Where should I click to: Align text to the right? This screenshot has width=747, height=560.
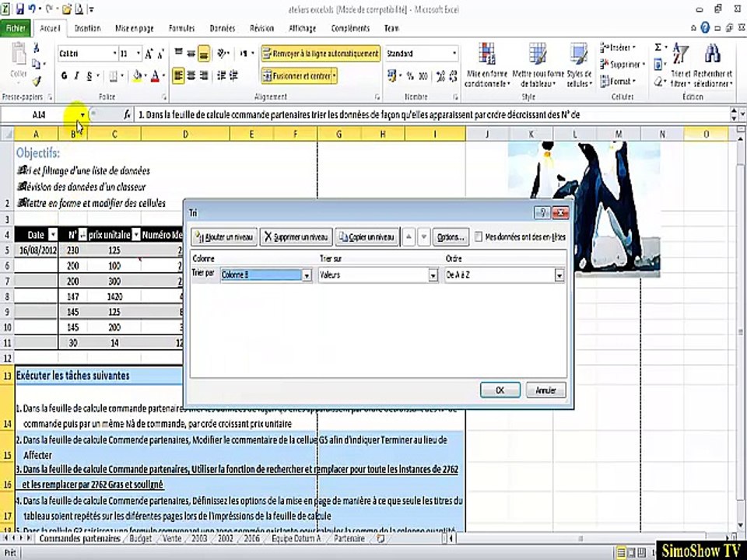(x=204, y=75)
